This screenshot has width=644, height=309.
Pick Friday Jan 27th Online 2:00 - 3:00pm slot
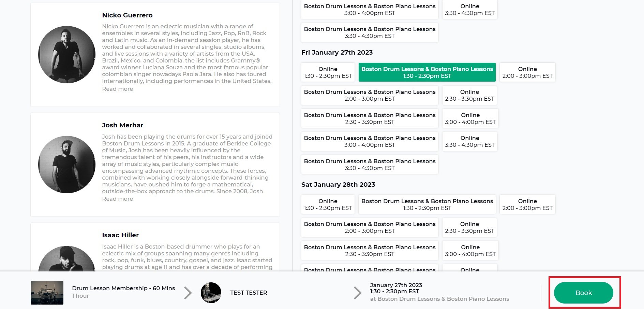(x=527, y=72)
